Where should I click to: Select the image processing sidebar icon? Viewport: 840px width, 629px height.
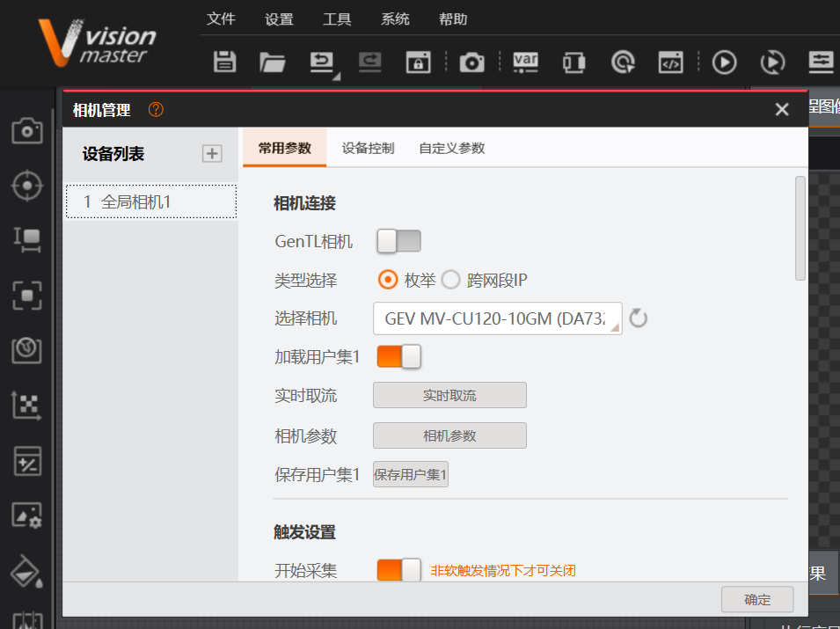(x=26, y=516)
